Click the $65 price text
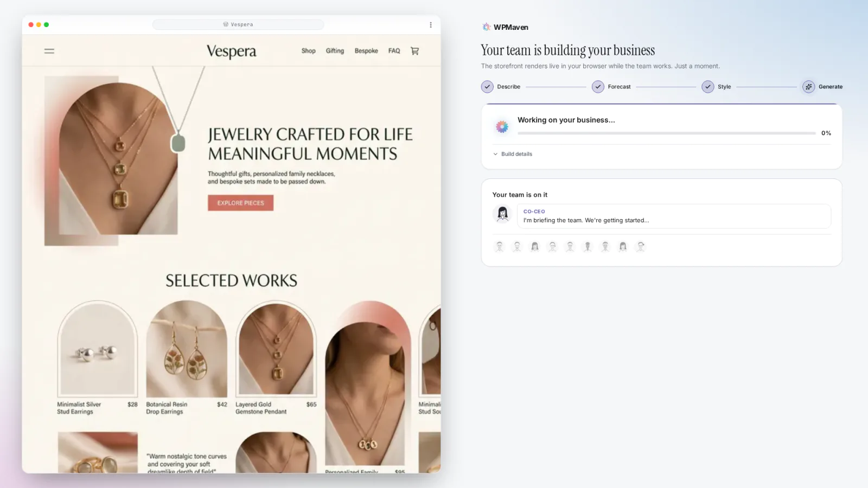868x488 pixels. click(x=311, y=404)
